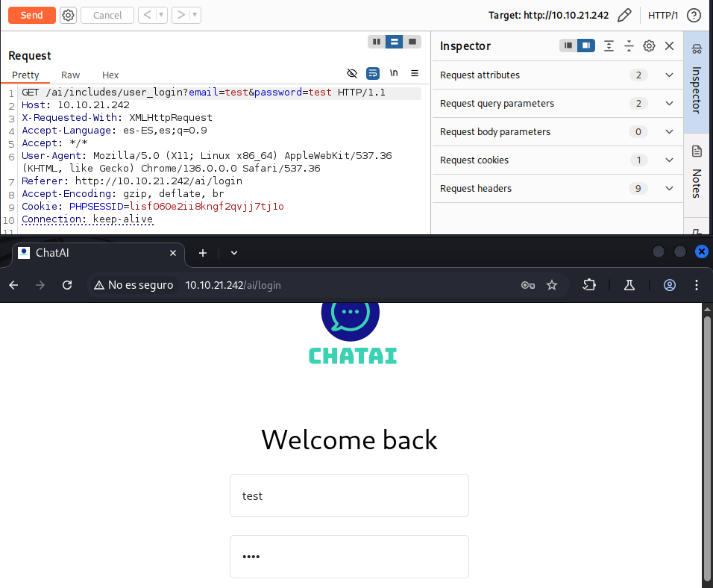
Task: Open a new browser tab
Action: point(203,253)
